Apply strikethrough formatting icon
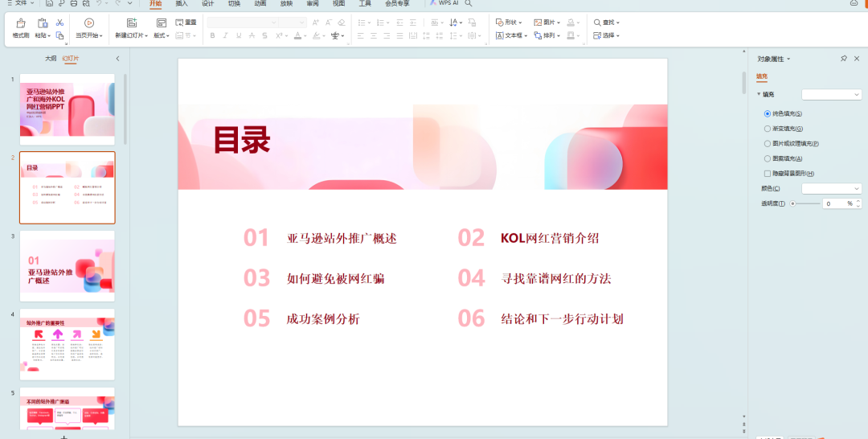The height and width of the screenshot is (439, 868). click(252, 35)
